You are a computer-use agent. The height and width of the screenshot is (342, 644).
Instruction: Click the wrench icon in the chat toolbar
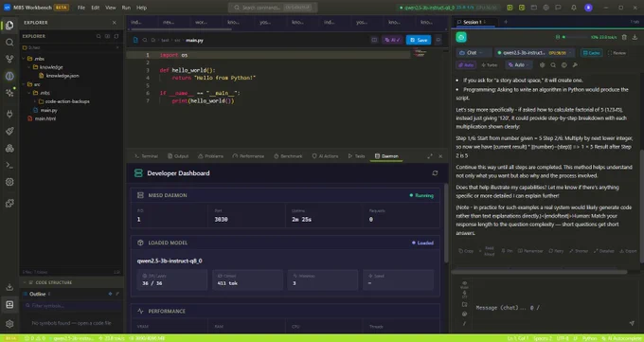(575, 65)
